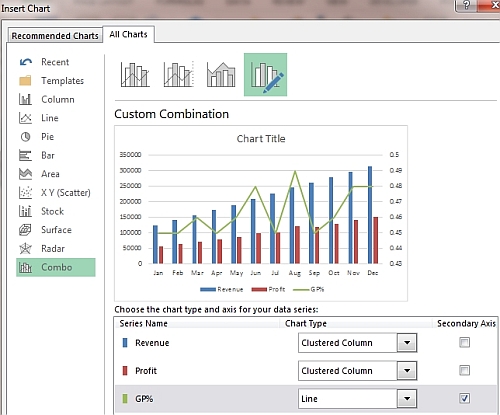Click the Surface chart category icon

point(25,230)
